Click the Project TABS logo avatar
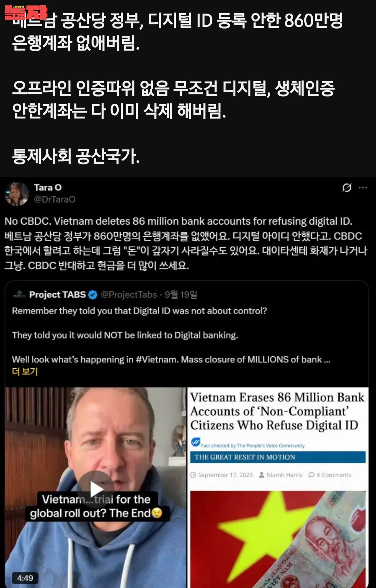This screenshot has width=376, height=588. click(x=19, y=294)
